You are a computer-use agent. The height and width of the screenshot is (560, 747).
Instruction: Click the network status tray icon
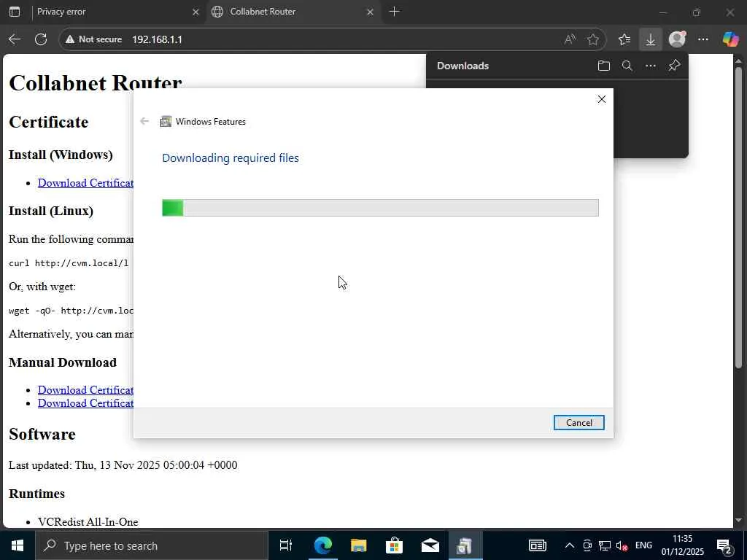605,545
